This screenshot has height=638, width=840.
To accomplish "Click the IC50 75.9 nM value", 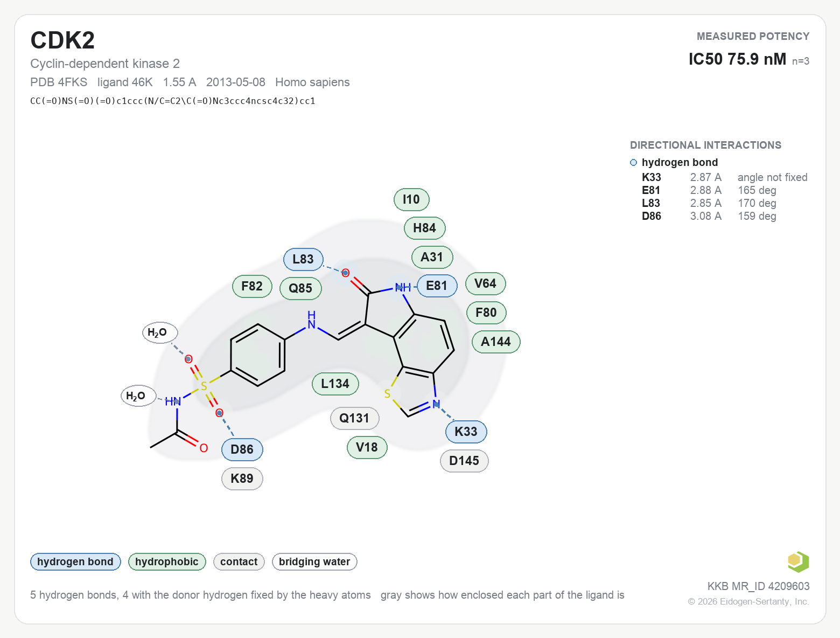I will [737, 59].
